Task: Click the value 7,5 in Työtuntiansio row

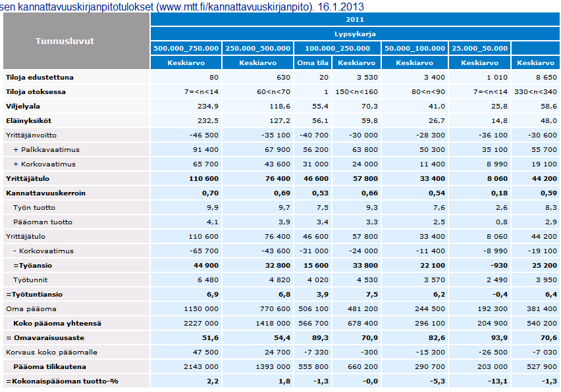Action: [372, 295]
